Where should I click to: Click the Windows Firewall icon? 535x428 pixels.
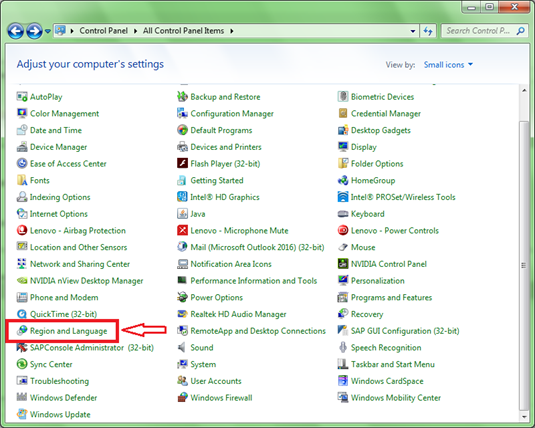[182, 397]
